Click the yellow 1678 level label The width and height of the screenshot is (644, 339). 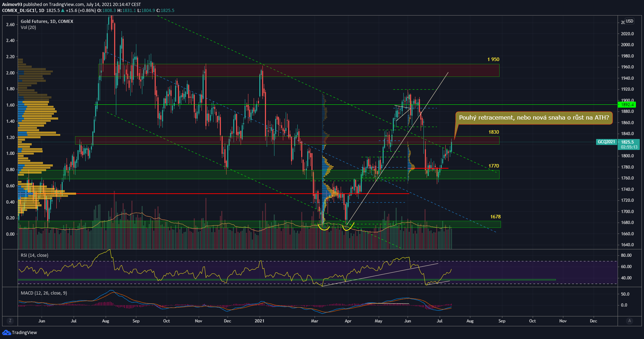(495, 217)
